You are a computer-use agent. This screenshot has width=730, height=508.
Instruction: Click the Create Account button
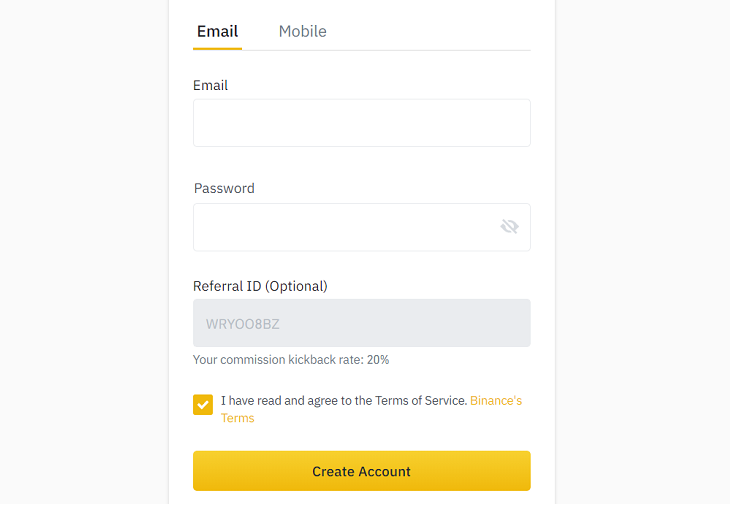tap(362, 471)
